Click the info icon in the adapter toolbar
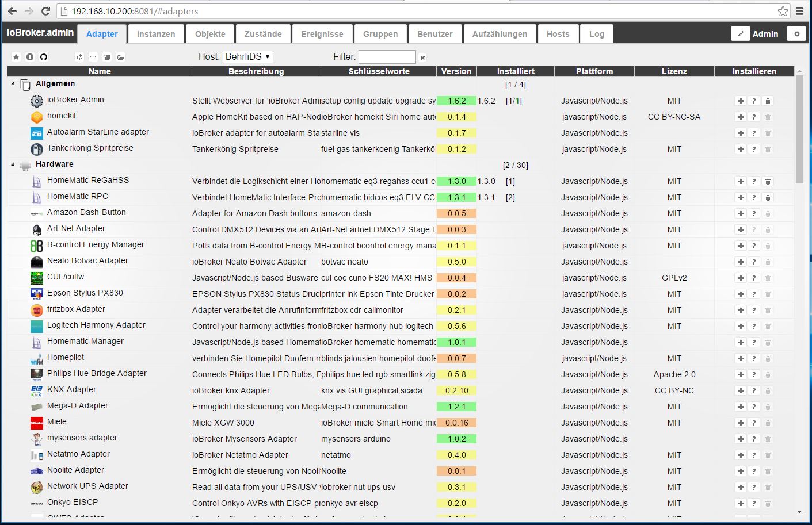This screenshot has height=525, width=812. click(x=30, y=57)
